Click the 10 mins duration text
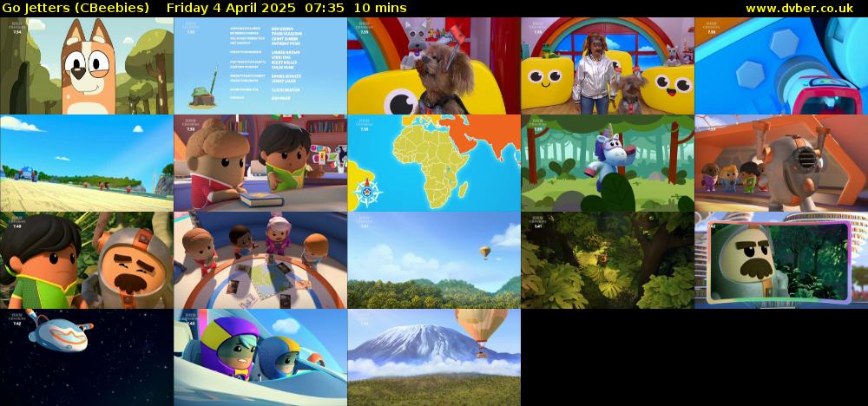The width and height of the screenshot is (868, 406). tap(380, 9)
